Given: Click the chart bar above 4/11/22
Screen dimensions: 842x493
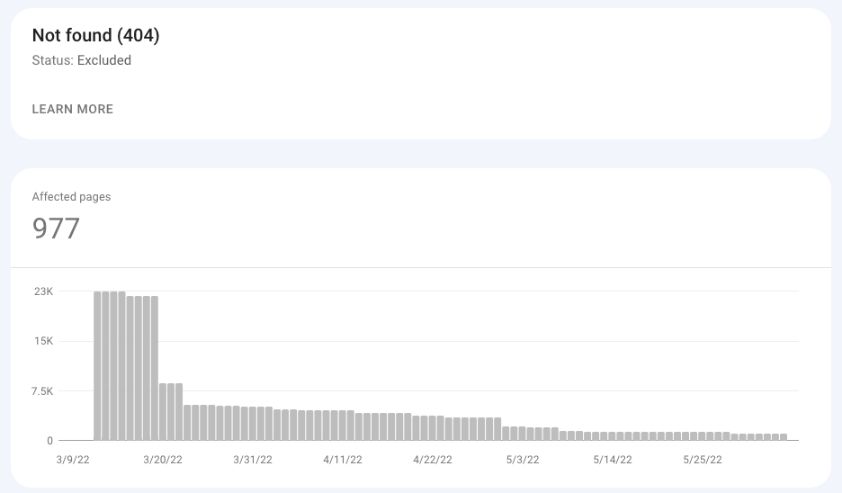Looking at the screenshot, I should [x=344, y=425].
